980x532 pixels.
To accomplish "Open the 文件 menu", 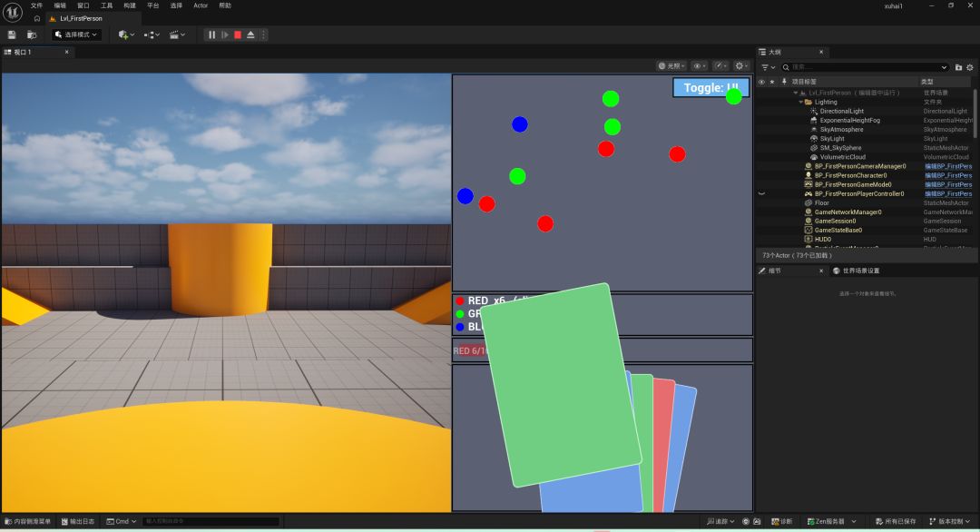I will coord(37,5).
